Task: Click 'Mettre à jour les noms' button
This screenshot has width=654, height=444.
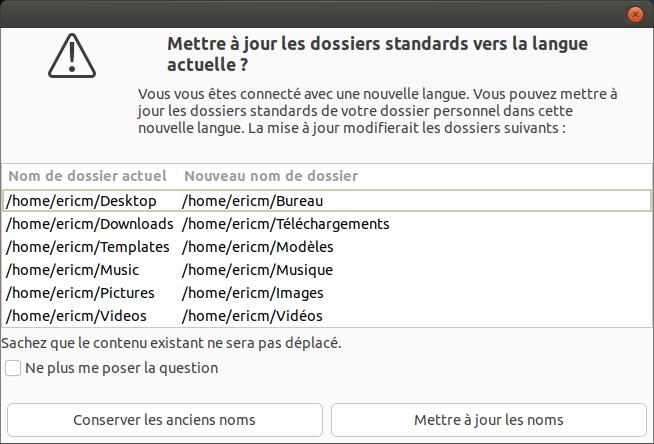Action: tap(488, 419)
